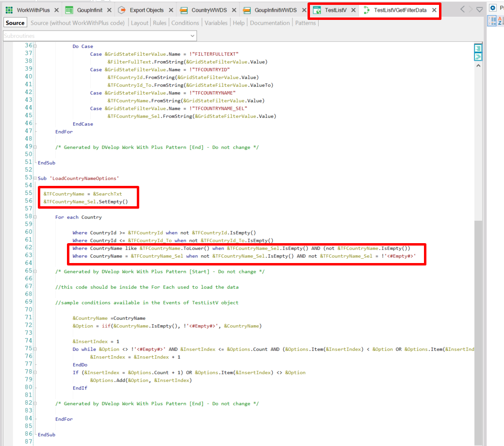Image resolution: width=504 pixels, height=446 pixels.
Task: Click the TestListVGetFilterData procedure icon
Action: [x=366, y=10]
